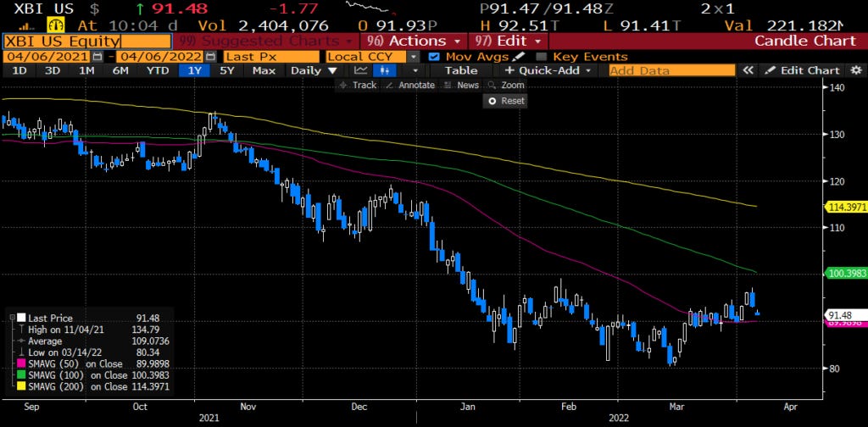Viewport: 868px width, 427px height.
Task: Click the pink SMAVG (50) color swatch
Action: point(21,364)
